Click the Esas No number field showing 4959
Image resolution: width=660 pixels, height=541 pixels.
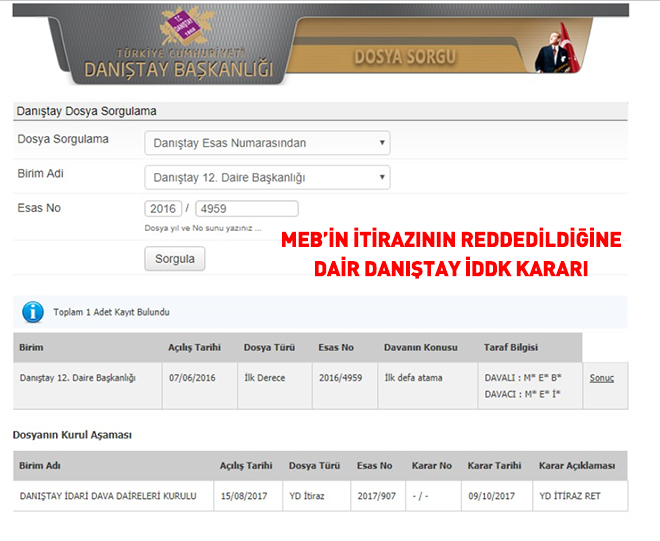247,208
